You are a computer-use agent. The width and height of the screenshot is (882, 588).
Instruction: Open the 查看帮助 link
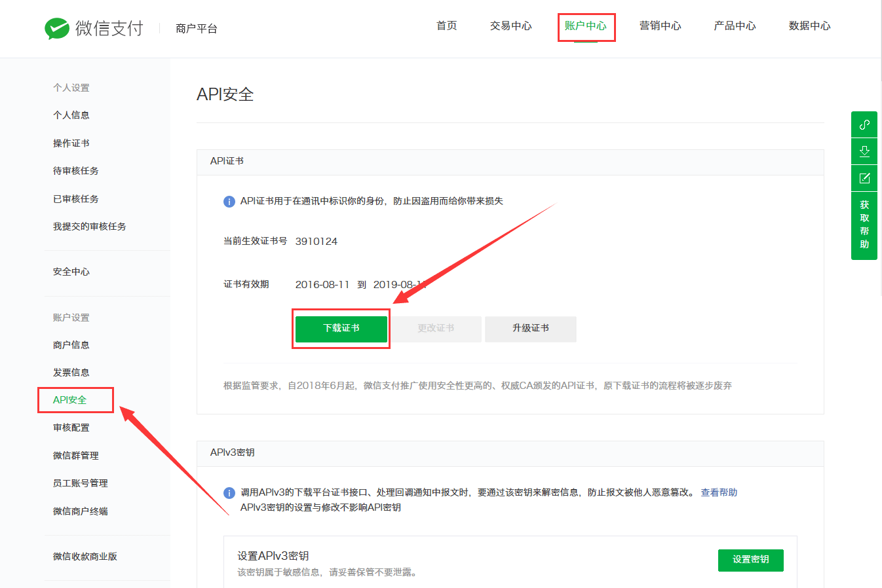719,492
